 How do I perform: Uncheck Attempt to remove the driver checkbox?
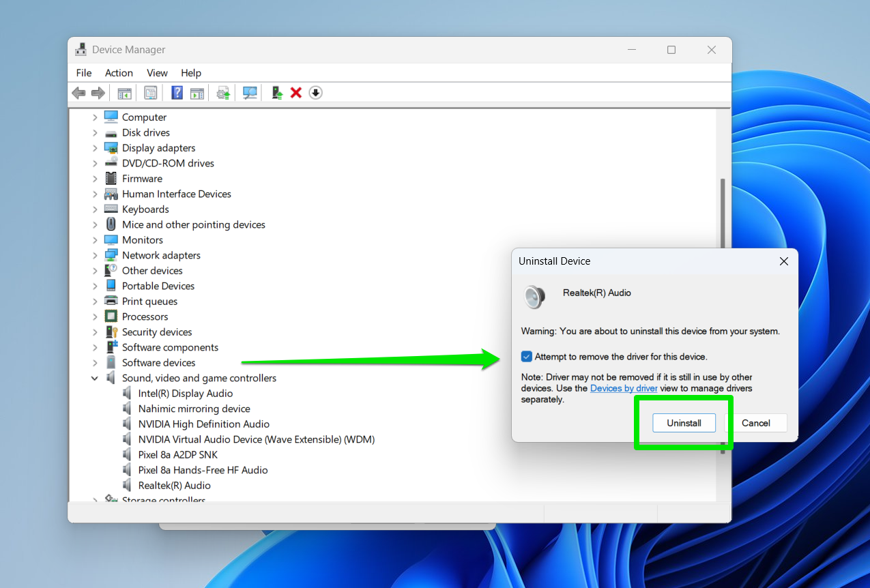tap(526, 357)
